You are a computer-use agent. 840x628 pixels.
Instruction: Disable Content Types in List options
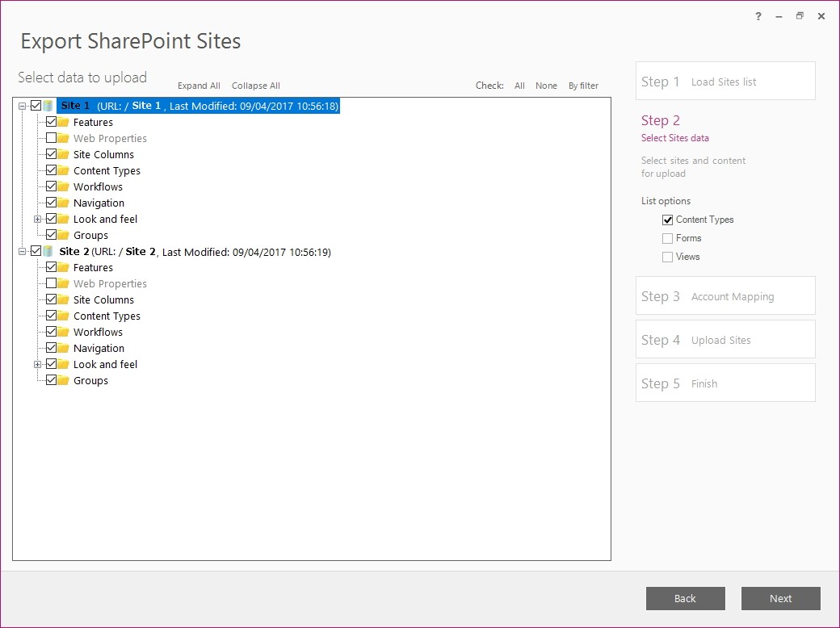(667, 220)
